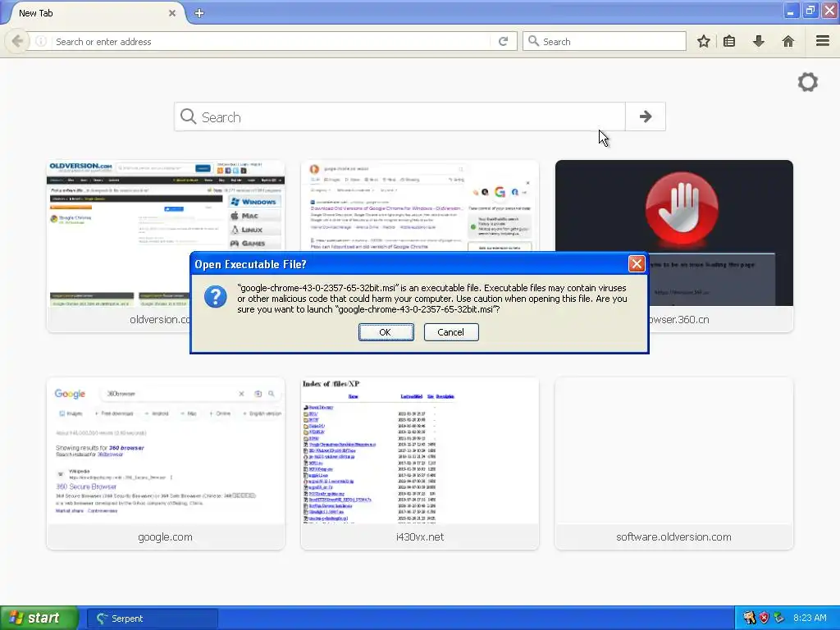Image resolution: width=840 pixels, height=630 pixels.
Task: Click the google.com tile label
Action: pyautogui.click(x=165, y=536)
